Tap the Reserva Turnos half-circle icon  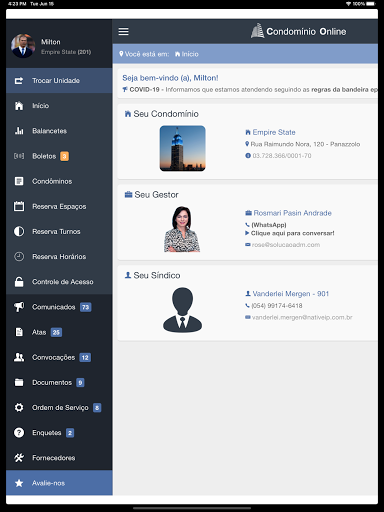point(19,231)
